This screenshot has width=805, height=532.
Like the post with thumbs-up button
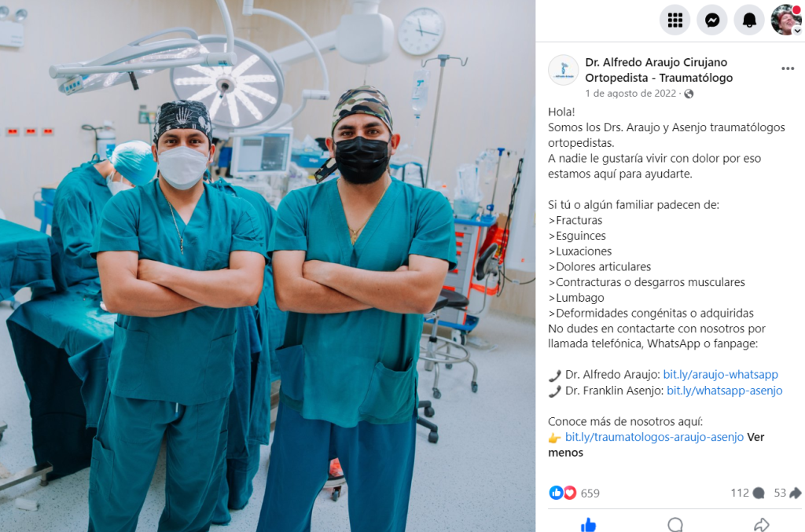588,525
